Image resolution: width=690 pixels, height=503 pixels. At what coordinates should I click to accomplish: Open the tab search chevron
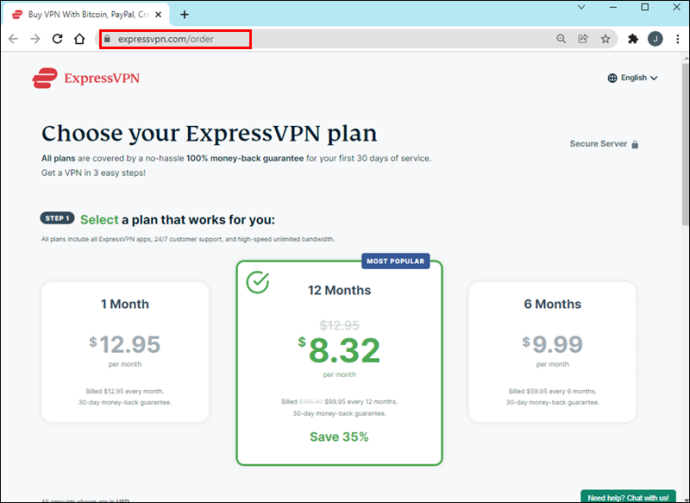(581, 7)
